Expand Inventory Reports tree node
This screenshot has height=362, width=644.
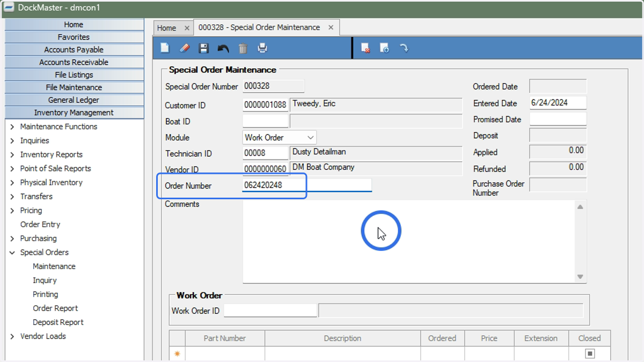pyautogui.click(x=12, y=155)
